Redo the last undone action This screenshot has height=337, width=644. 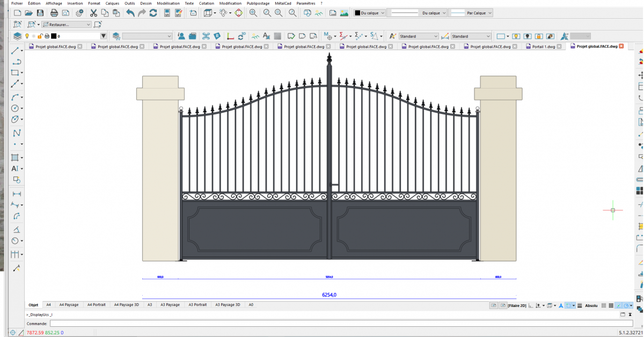(142, 13)
